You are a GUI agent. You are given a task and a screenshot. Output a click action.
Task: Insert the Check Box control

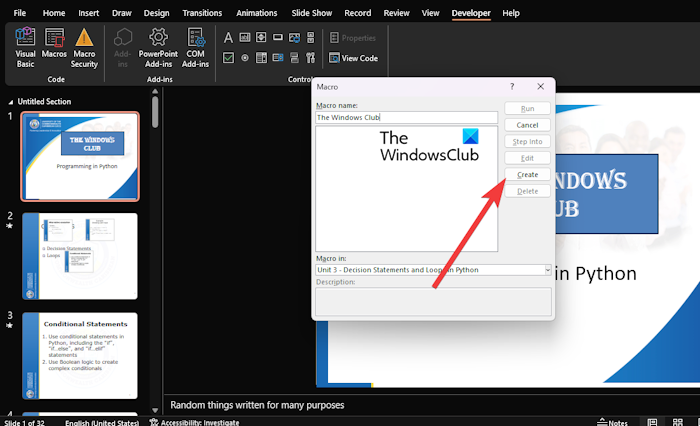[x=229, y=58]
